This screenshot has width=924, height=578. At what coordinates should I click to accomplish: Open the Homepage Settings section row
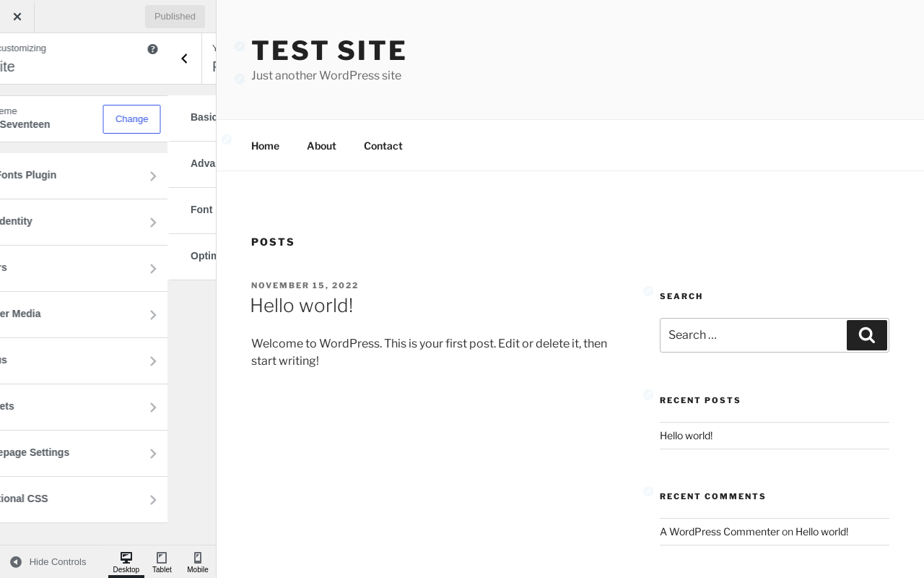click(x=84, y=453)
